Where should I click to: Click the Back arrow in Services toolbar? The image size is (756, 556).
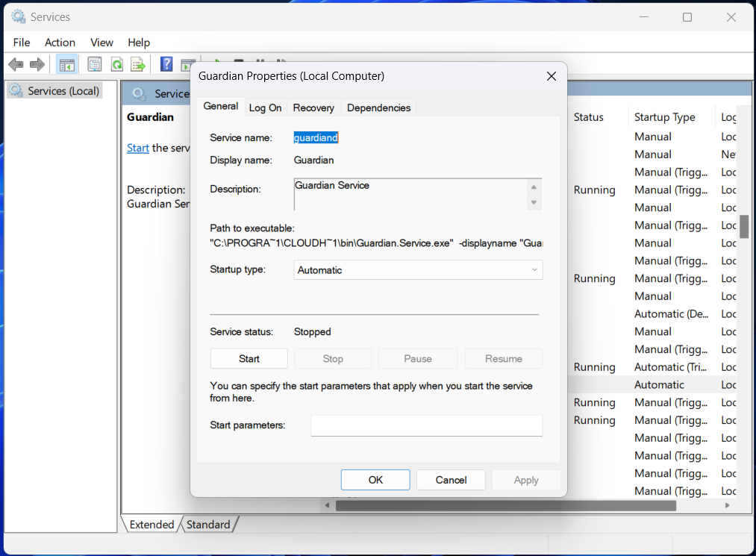click(x=16, y=64)
